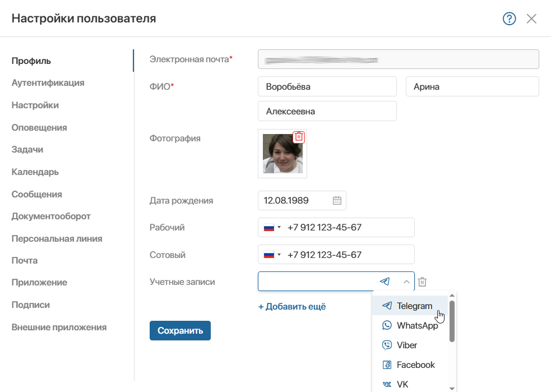Click the Facebook icon in dropdown list
The width and height of the screenshot is (551, 392).
(387, 365)
